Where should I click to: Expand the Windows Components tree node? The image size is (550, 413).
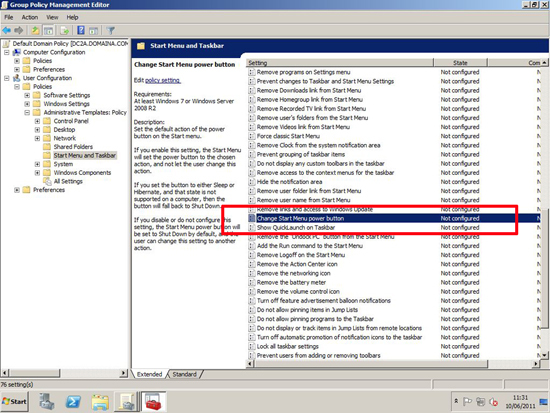pyautogui.click(x=37, y=173)
